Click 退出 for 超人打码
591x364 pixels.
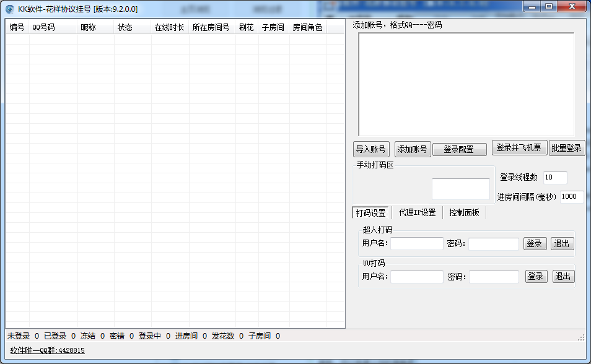tap(562, 244)
